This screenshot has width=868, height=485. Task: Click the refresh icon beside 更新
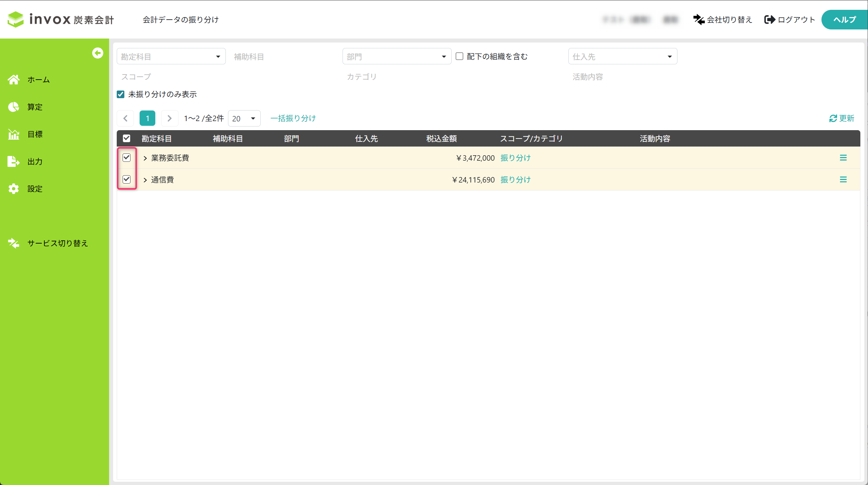click(x=833, y=119)
